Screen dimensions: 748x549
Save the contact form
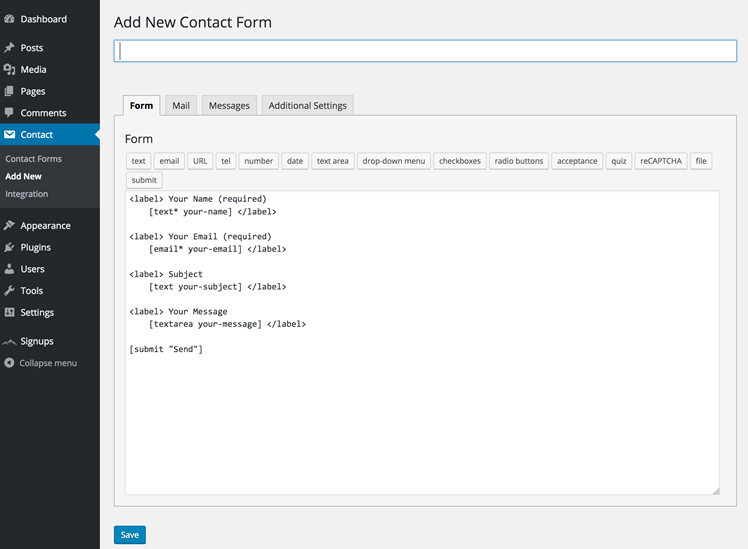[130, 535]
